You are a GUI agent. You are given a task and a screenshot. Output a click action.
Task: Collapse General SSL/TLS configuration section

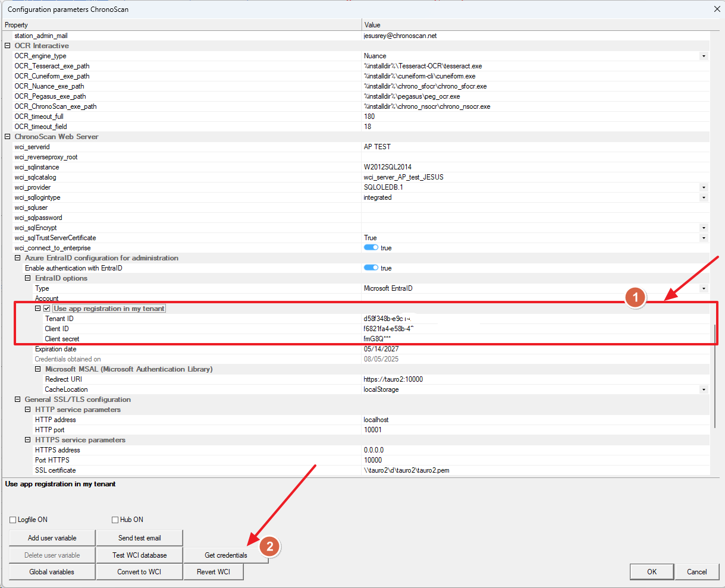[18, 400]
